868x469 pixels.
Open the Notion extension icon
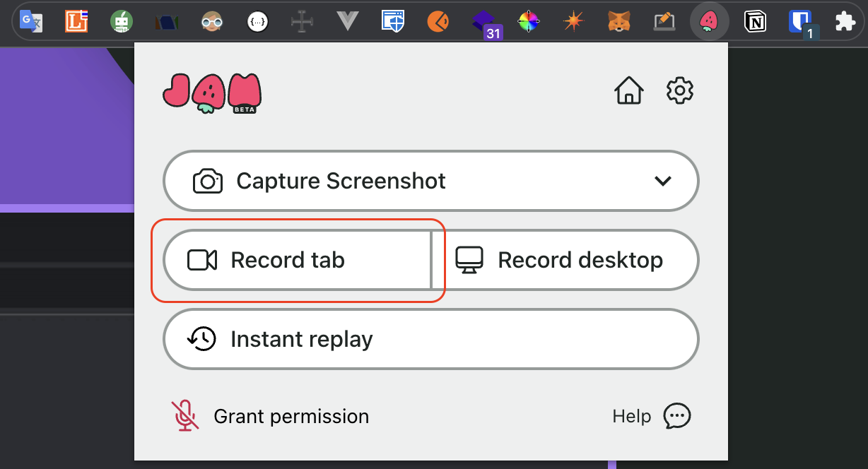click(755, 21)
